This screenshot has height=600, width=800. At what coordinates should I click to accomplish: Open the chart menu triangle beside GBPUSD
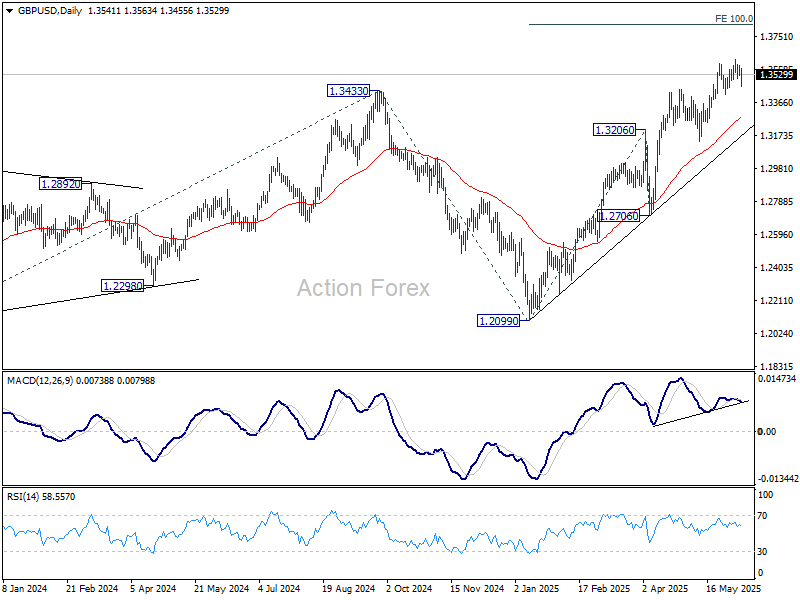10,11
